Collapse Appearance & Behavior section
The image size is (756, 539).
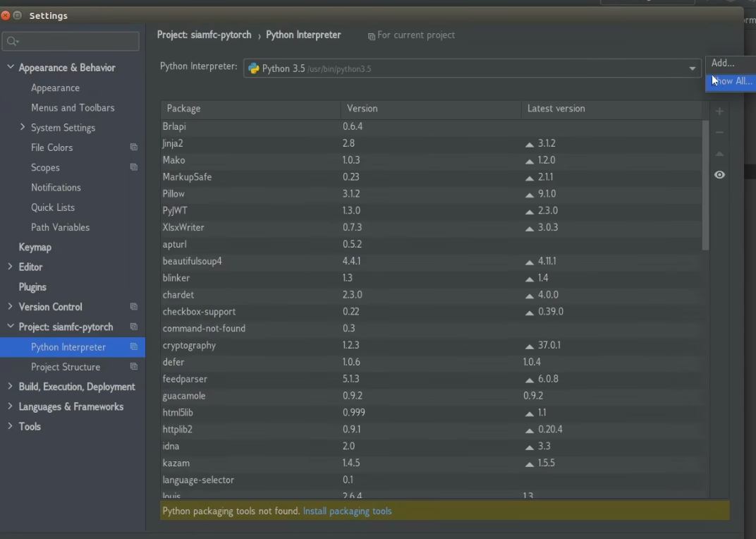(x=10, y=67)
